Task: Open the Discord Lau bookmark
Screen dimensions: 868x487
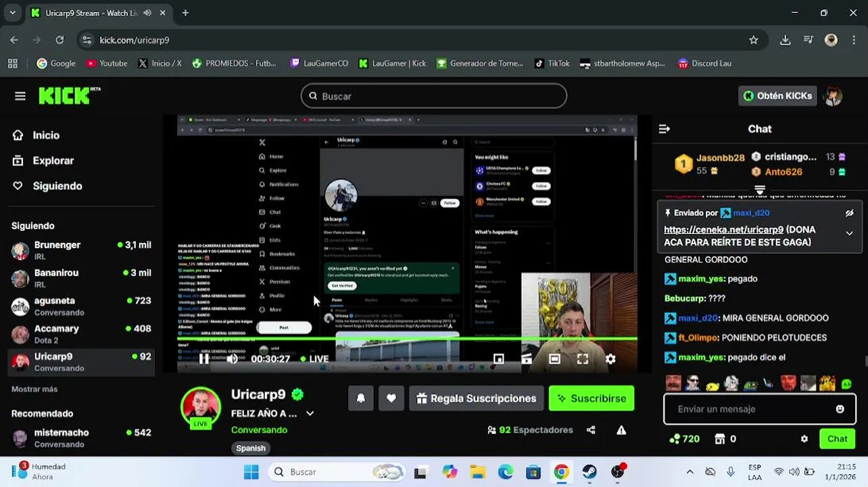Action: point(704,64)
